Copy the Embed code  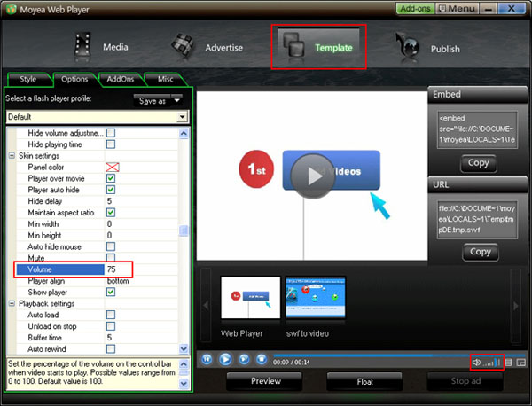pos(479,163)
